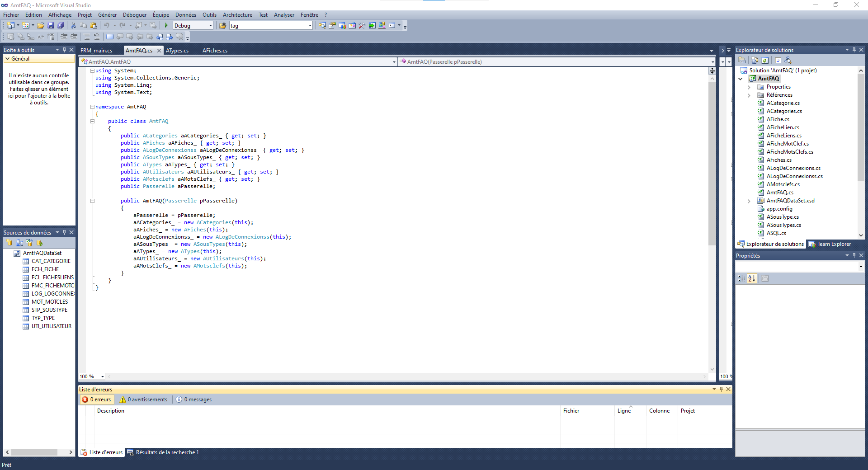Open the Déboguer menu
The width and height of the screenshot is (868, 470).
tap(134, 14)
